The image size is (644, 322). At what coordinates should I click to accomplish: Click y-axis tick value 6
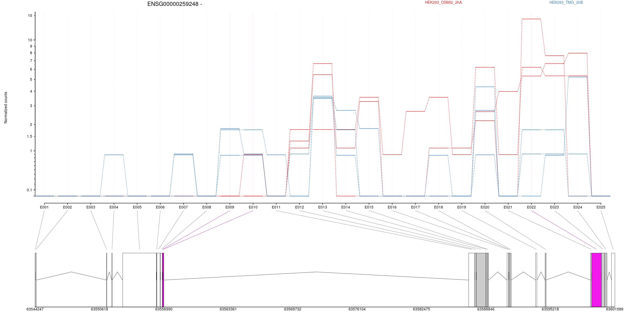point(31,69)
